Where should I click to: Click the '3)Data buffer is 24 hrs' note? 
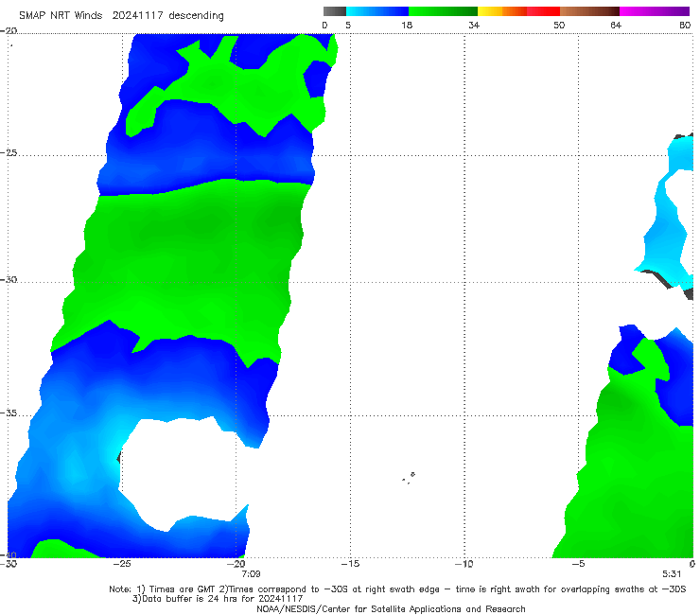point(218,599)
